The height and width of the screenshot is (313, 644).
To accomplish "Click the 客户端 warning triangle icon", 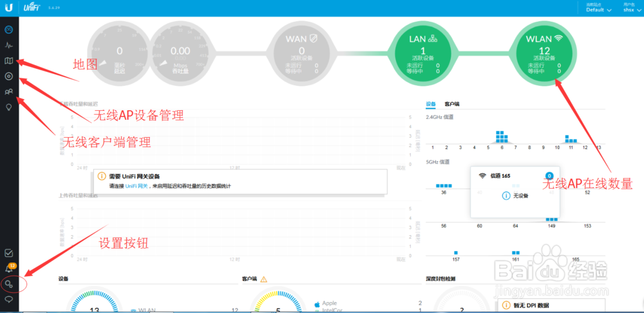I will coord(263,280).
